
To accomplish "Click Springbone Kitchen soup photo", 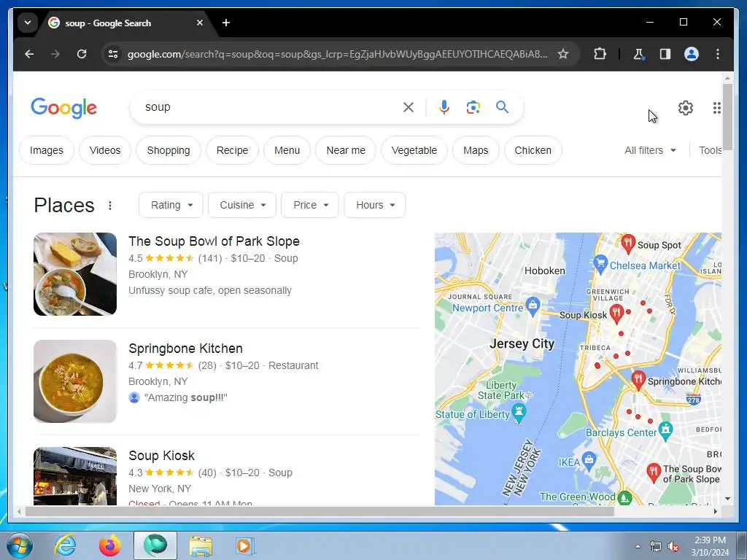I will 75,381.
